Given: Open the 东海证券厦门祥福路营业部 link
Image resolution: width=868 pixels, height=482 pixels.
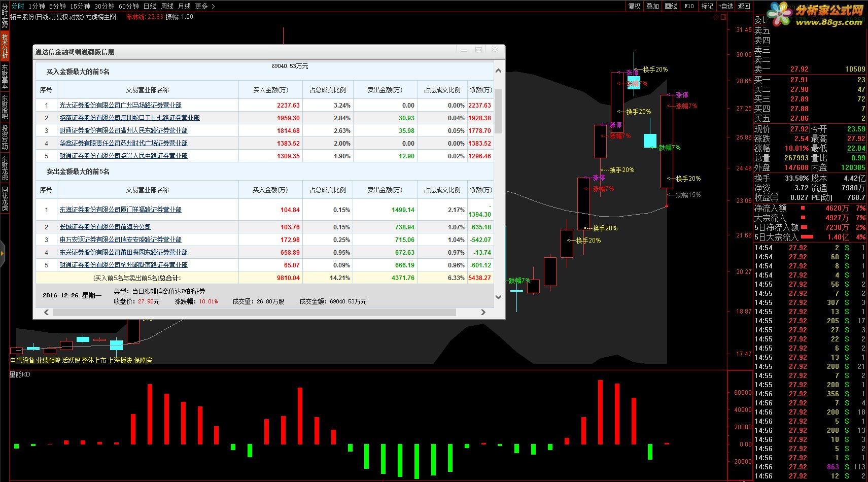Looking at the screenshot, I should (x=120, y=210).
